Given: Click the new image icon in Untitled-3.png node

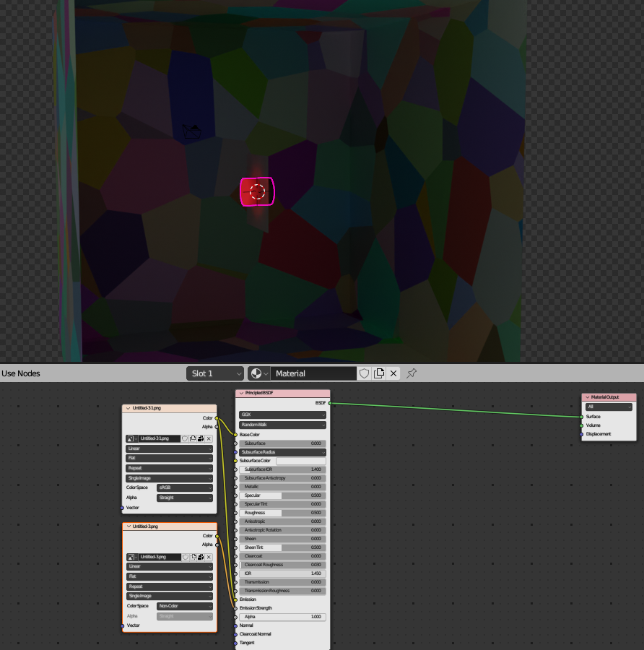Looking at the screenshot, I should coord(193,557).
